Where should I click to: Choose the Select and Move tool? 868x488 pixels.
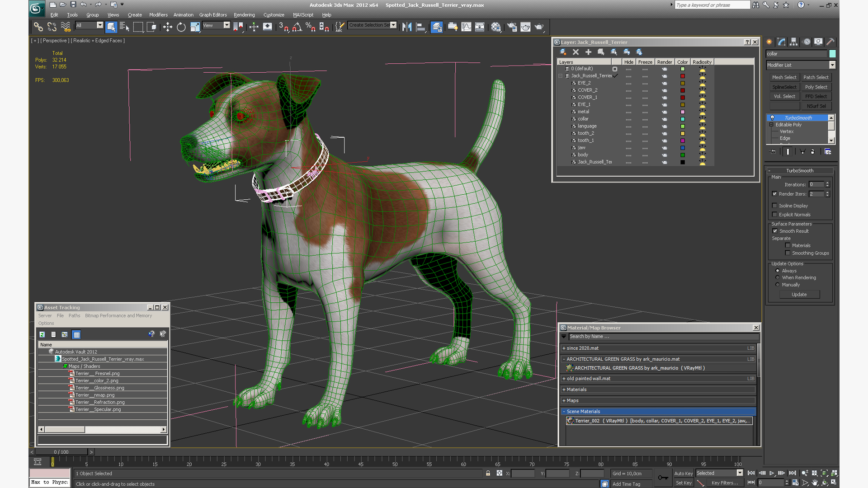167,27
